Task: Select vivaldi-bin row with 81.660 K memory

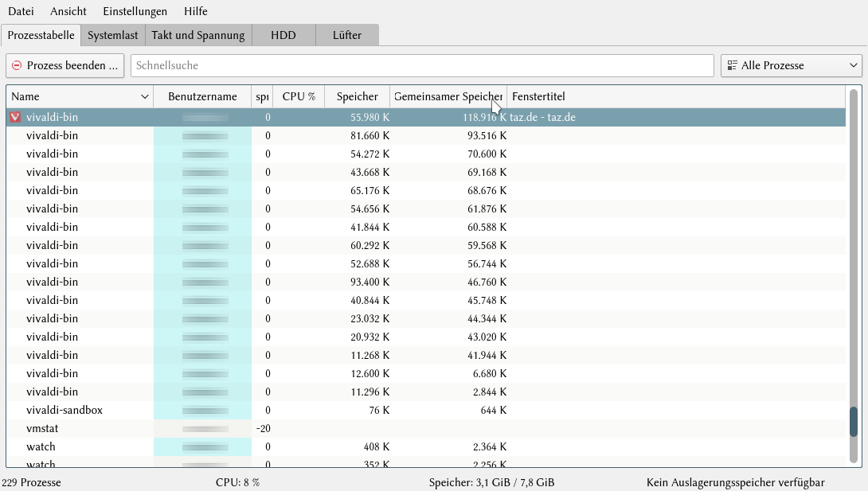Action: 426,135
